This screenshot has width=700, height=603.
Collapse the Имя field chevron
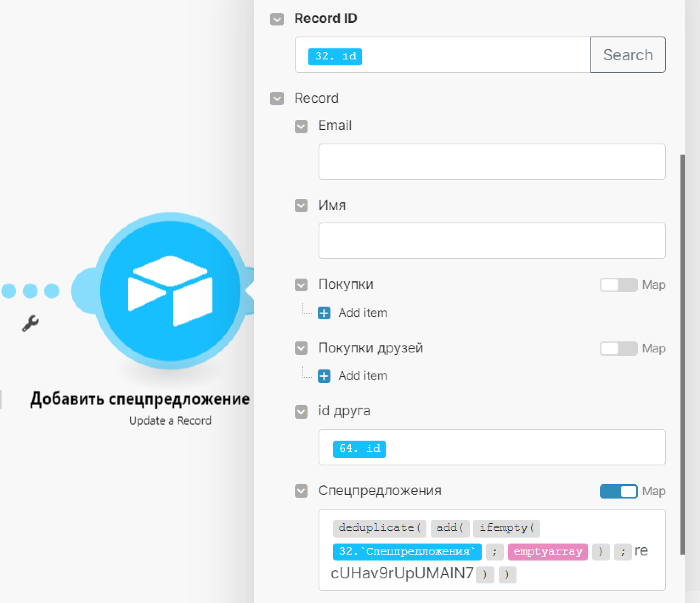coord(301,206)
